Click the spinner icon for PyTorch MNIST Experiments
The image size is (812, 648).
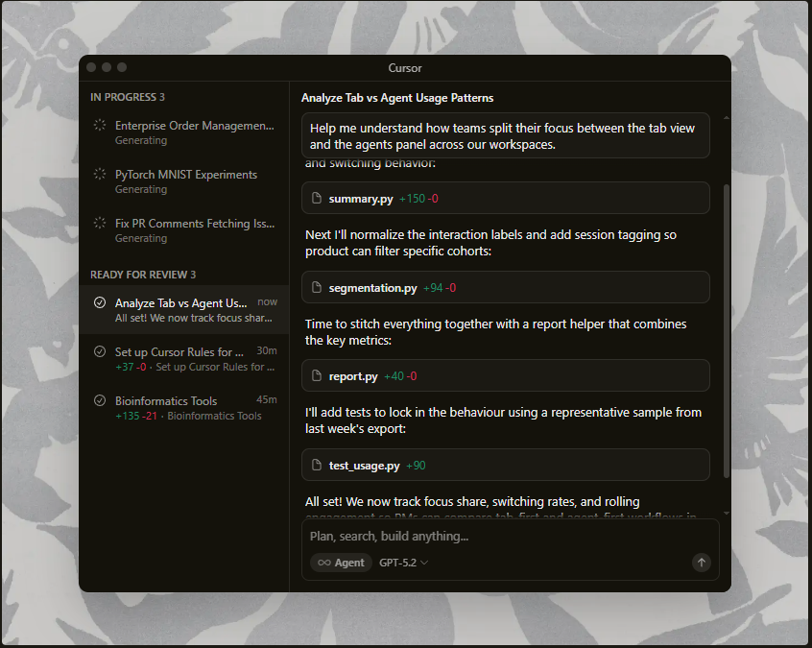click(x=100, y=175)
